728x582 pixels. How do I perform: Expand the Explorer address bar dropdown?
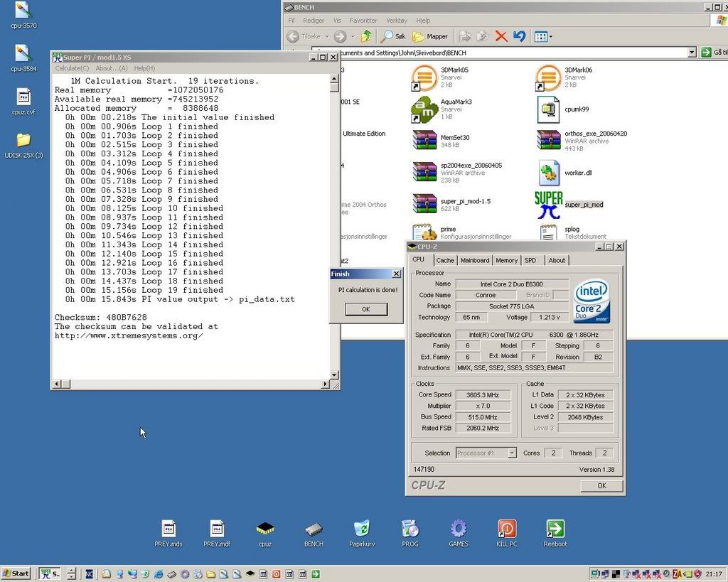pyautogui.click(x=692, y=53)
